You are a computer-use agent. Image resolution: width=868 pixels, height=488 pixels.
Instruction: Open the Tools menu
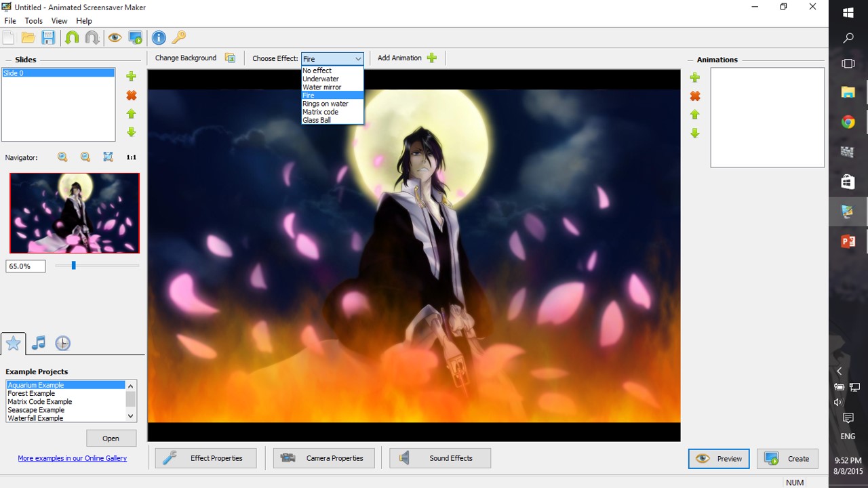(34, 21)
